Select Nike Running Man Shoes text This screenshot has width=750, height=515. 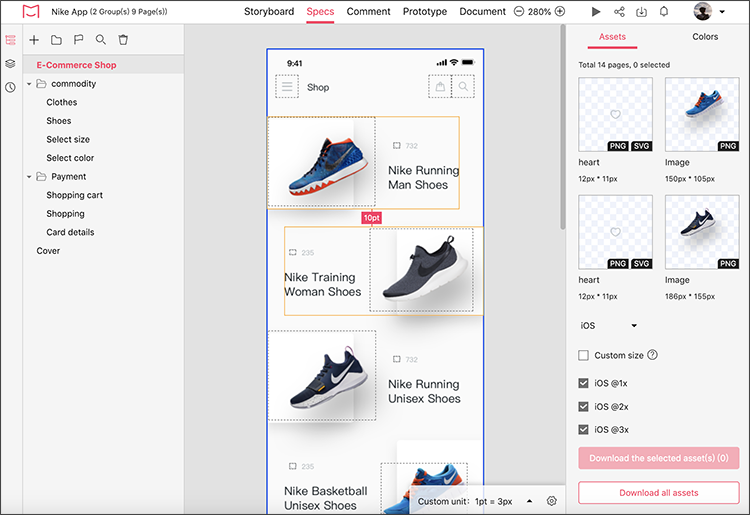(423, 177)
